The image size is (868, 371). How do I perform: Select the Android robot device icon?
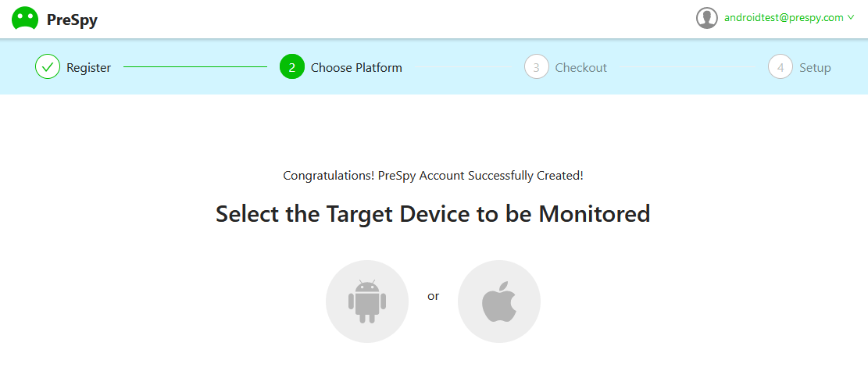point(367,301)
